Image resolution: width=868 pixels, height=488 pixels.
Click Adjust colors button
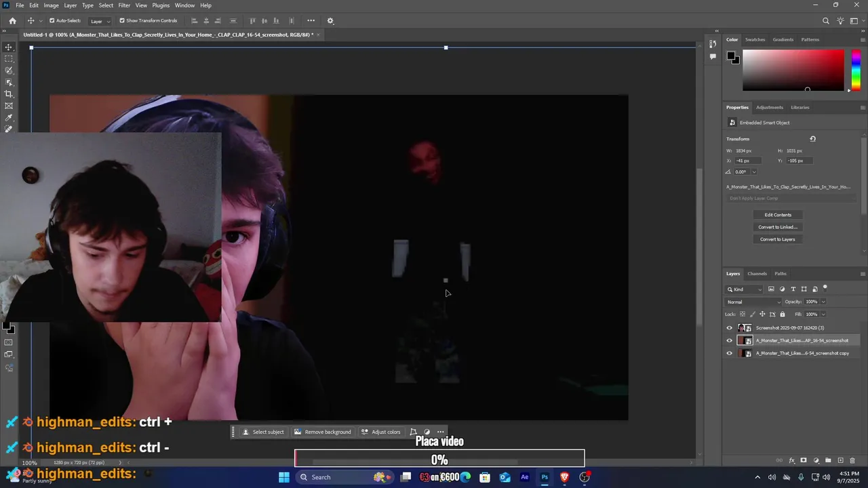point(380,432)
